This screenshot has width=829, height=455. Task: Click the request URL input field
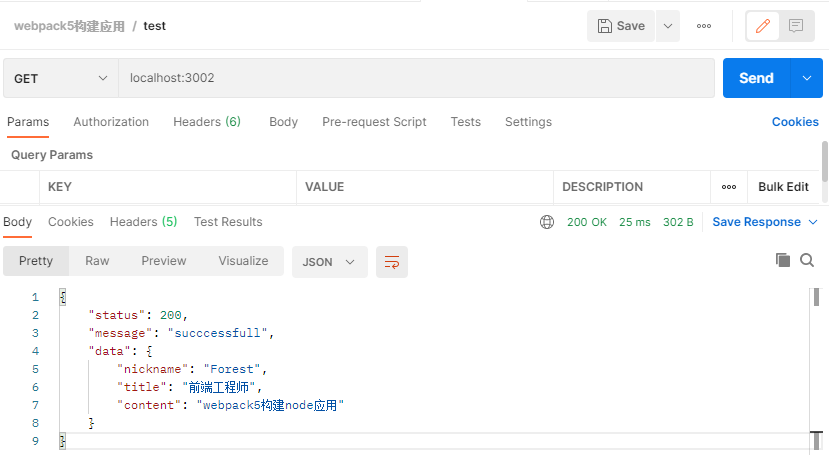pyautogui.click(x=415, y=78)
